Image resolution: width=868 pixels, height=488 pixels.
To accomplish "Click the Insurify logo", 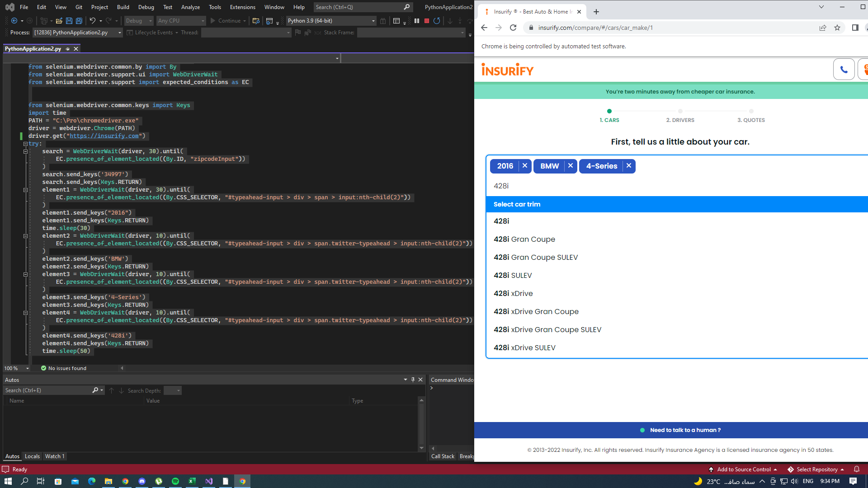I will pyautogui.click(x=507, y=70).
